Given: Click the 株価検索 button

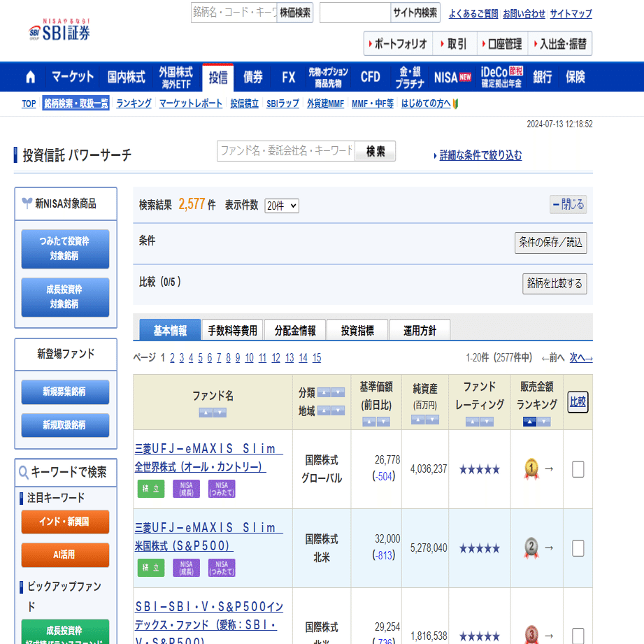Looking at the screenshot, I should tap(295, 13).
